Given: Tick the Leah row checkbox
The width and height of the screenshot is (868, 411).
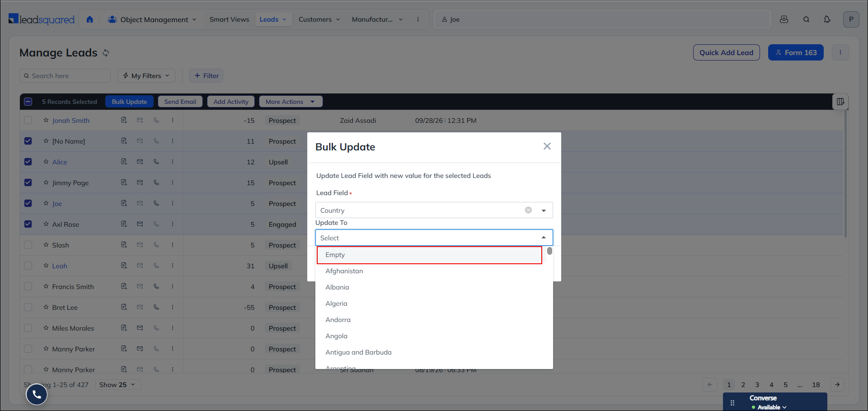Looking at the screenshot, I should pos(28,266).
